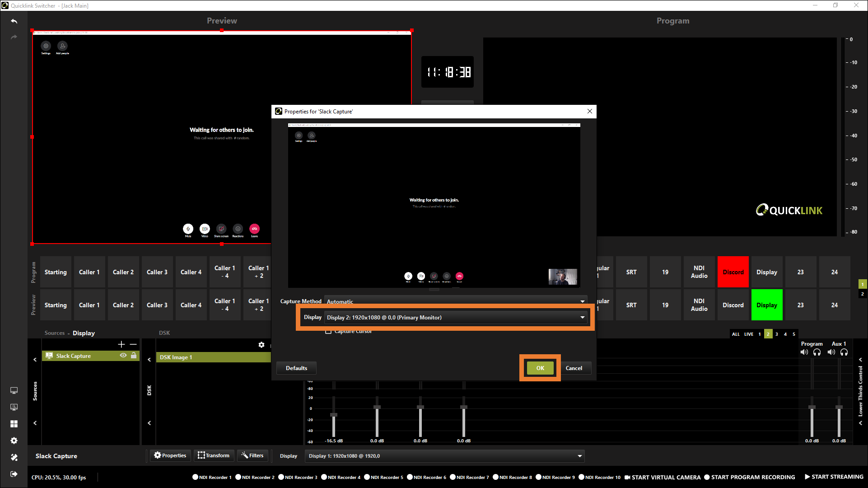Image resolution: width=868 pixels, height=488 pixels.
Task: Switch to the ALL scene page tab
Action: coord(736,334)
